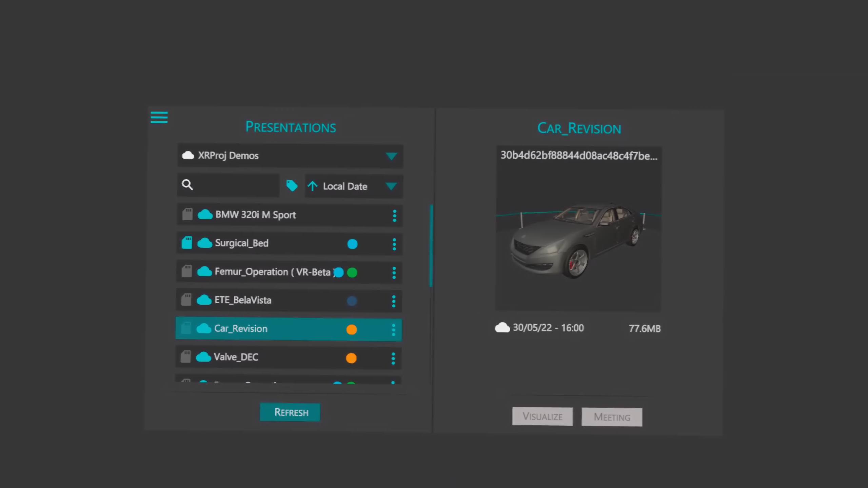Click the Visualize button

542,416
